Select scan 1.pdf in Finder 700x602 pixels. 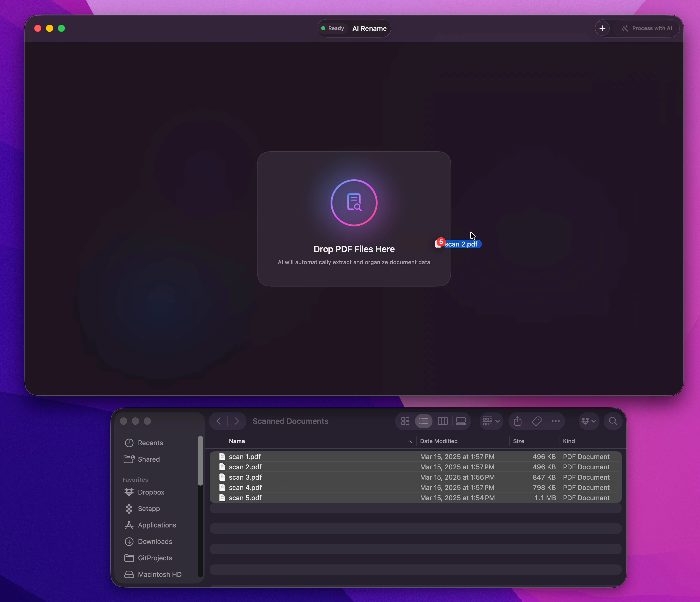point(416,457)
